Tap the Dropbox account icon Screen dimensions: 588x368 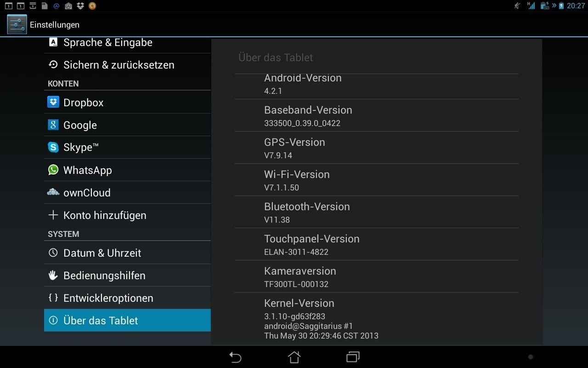pos(53,102)
